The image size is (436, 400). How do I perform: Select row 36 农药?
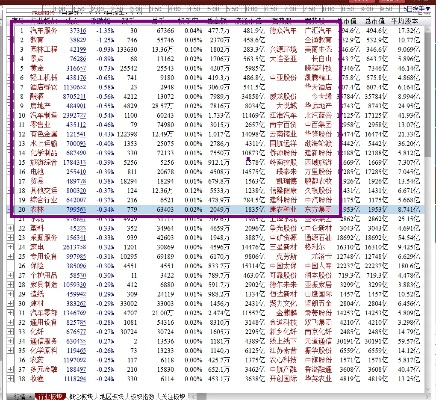pos(215,360)
